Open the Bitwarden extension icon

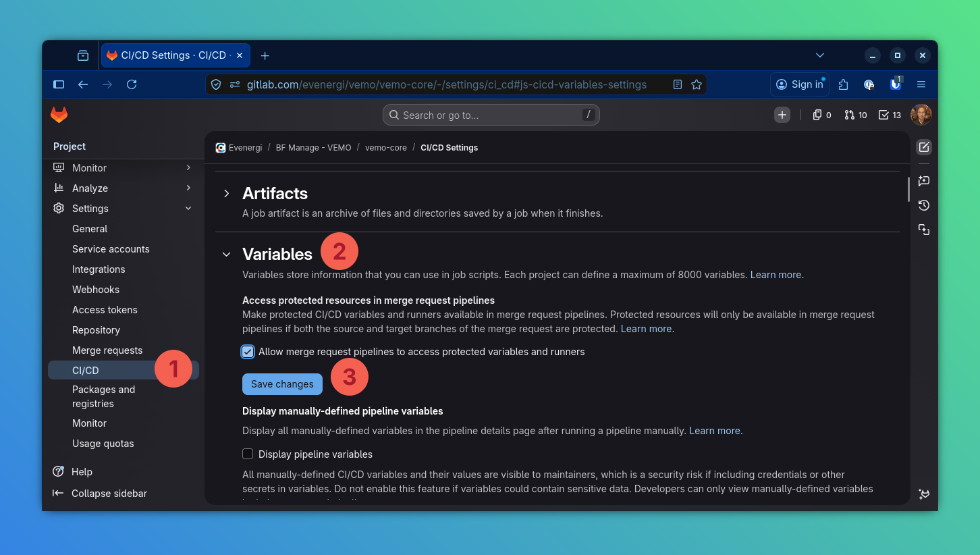[x=895, y=84]
